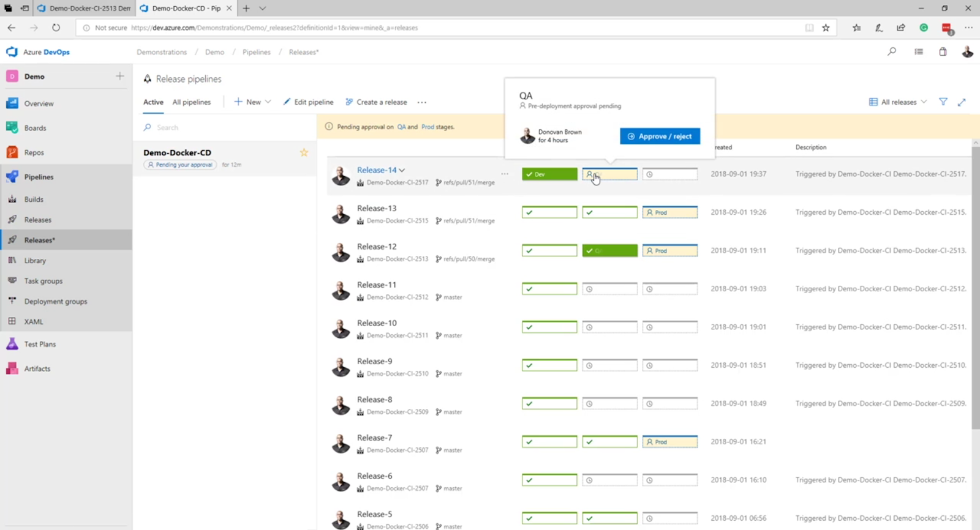Open the browser reading view icon
The image size is (980, 530).
[809, 28]
